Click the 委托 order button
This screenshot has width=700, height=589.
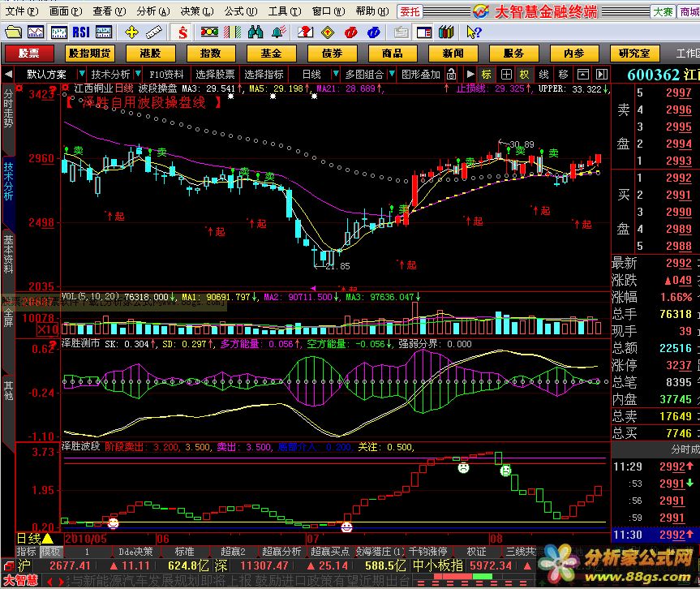(410, 11)
